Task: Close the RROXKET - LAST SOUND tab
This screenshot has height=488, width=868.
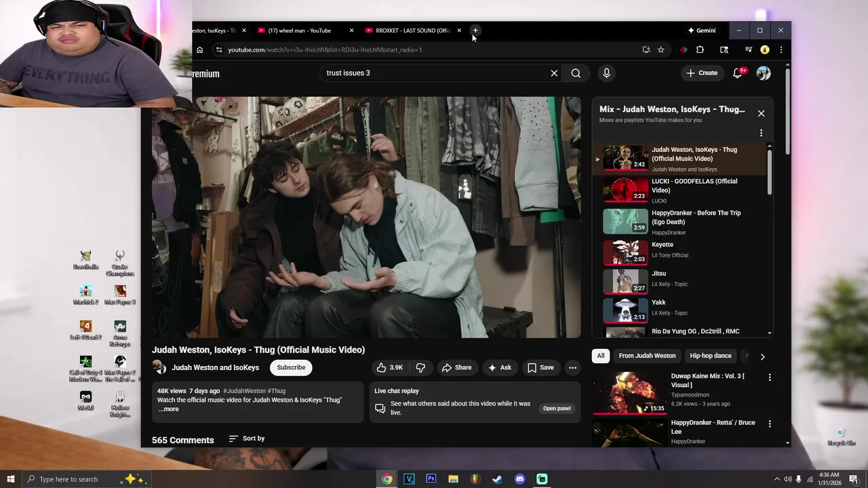Action: [459, 30]
